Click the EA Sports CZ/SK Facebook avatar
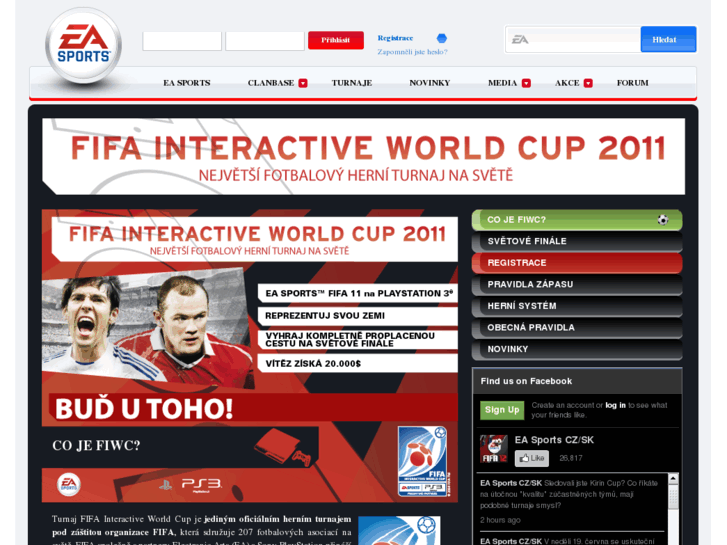This screenshot has width=727, height=545. [x=494, y=449]
